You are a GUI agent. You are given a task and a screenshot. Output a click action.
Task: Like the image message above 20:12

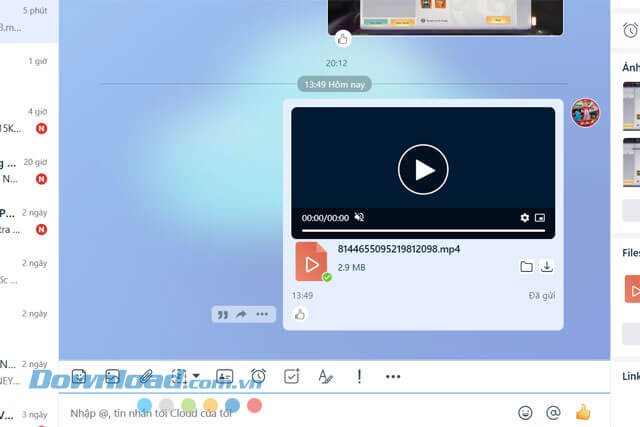[343, 39]
